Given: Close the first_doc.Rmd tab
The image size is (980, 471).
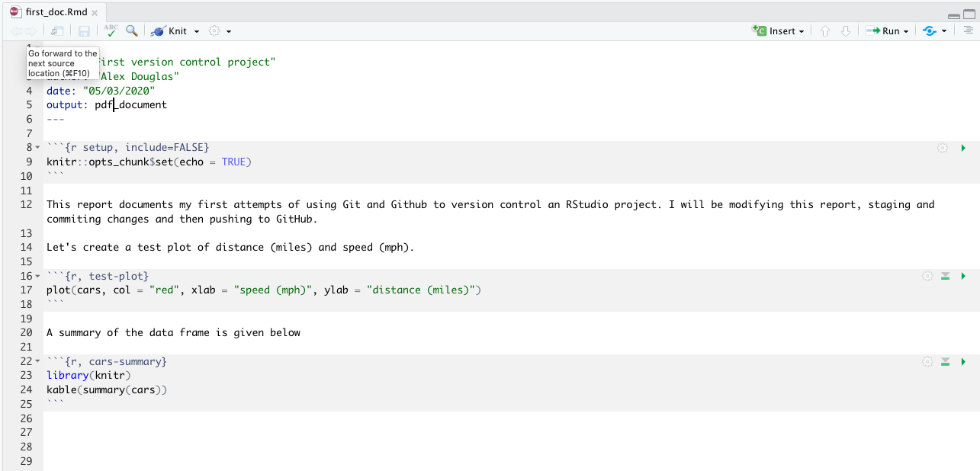Looking at the screenshot, I should point(95,13).
